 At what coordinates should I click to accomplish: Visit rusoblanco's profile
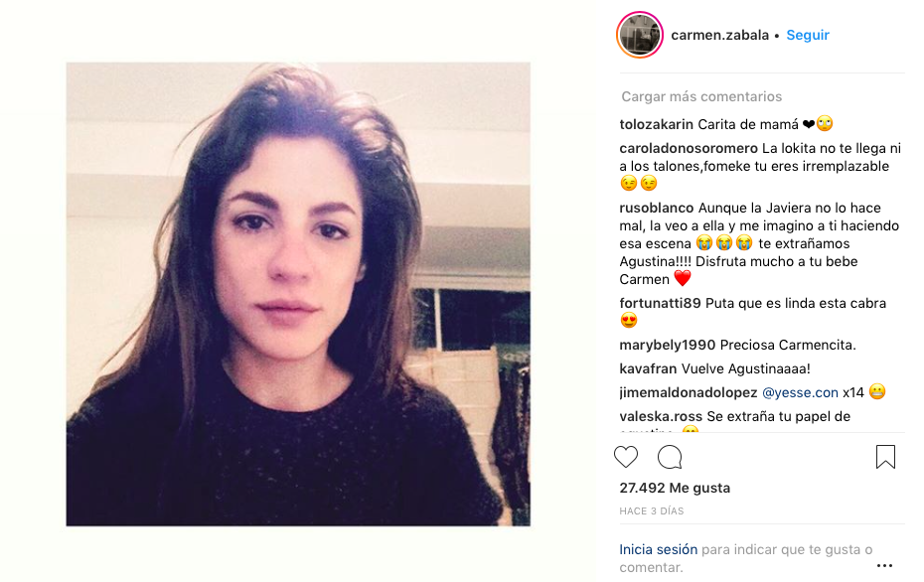(x=657, y=208)
